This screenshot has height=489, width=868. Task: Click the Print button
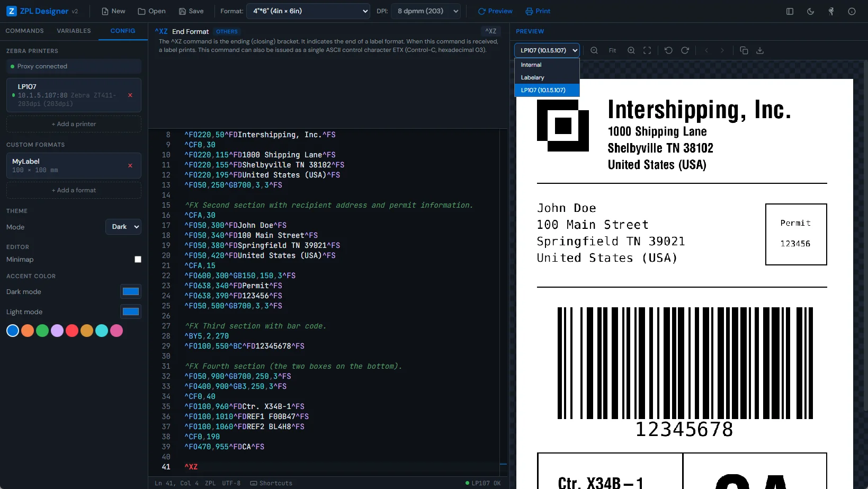click(x=538, y=11)
